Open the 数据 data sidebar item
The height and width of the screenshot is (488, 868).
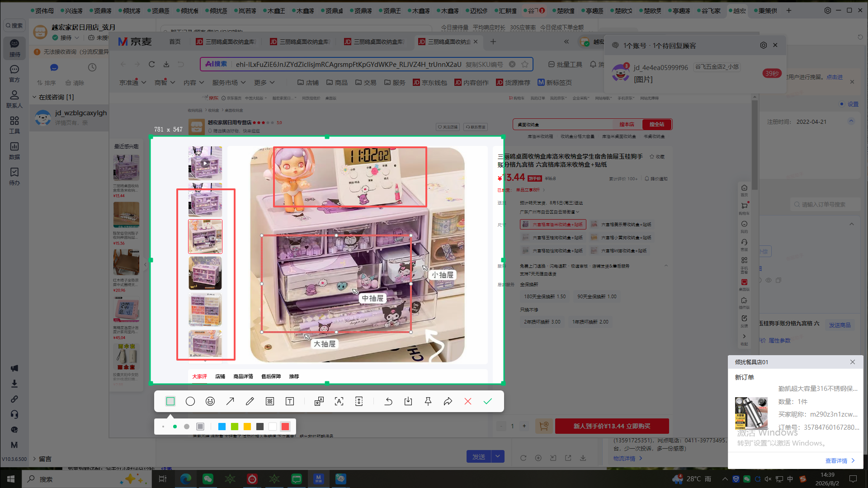click(x=14, y=151)
